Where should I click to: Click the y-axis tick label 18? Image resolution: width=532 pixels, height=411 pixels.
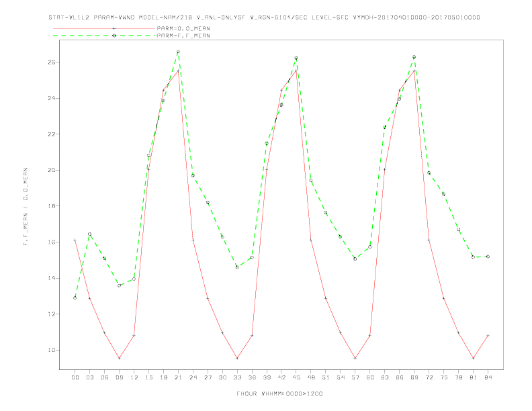[x=52, y=206]
